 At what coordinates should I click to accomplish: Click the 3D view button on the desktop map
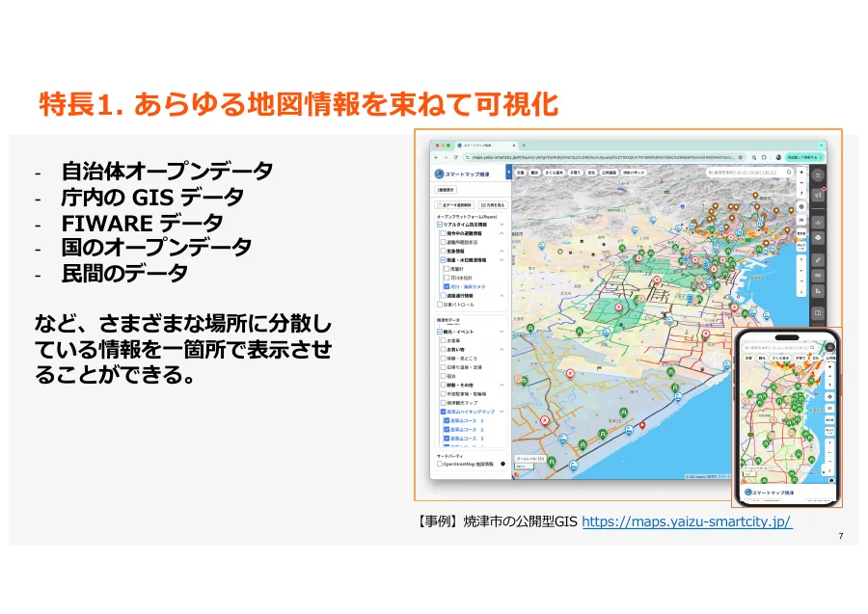(x=801, y=220)
